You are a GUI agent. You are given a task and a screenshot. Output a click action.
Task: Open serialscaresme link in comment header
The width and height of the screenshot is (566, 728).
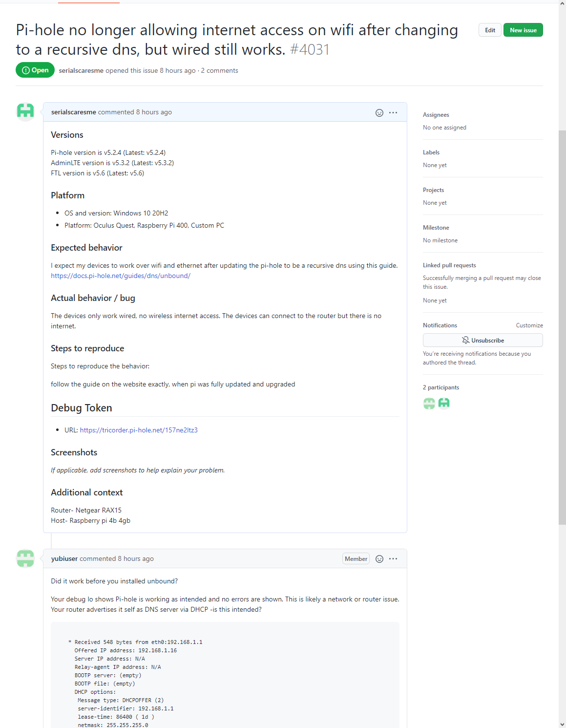74,112
